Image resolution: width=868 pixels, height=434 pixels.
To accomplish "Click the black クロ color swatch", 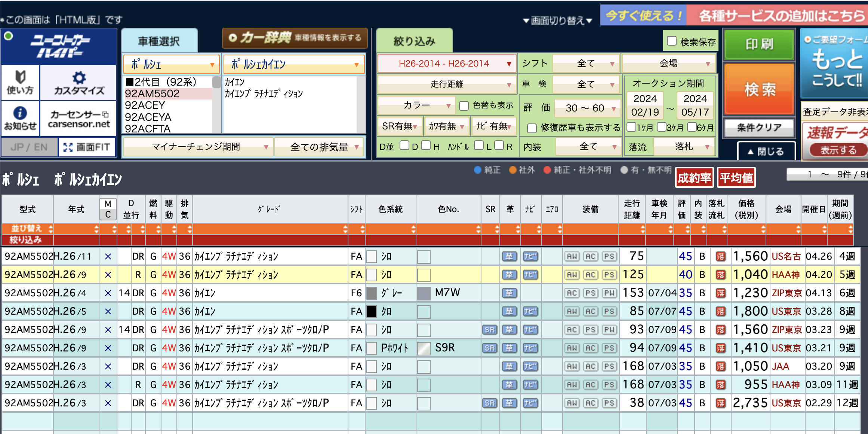I will pyautogui.click(x=372, y=311).
